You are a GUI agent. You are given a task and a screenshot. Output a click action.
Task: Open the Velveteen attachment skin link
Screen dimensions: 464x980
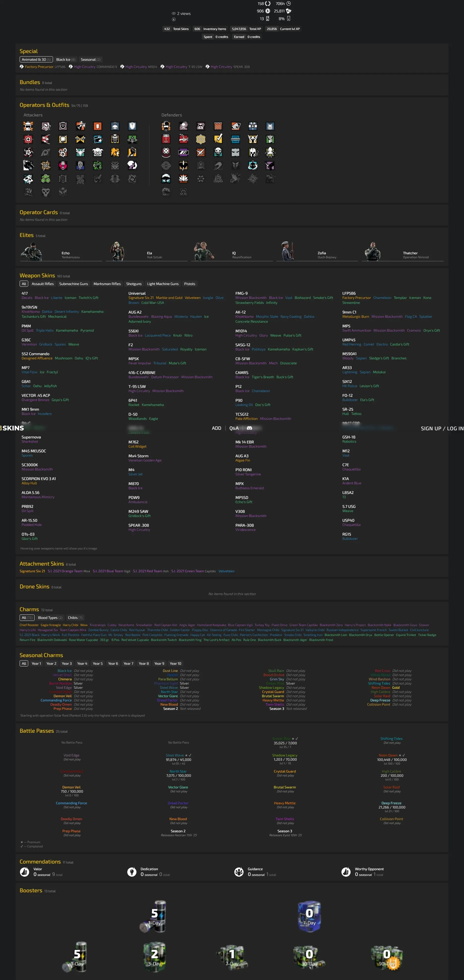tap(226, 571)
